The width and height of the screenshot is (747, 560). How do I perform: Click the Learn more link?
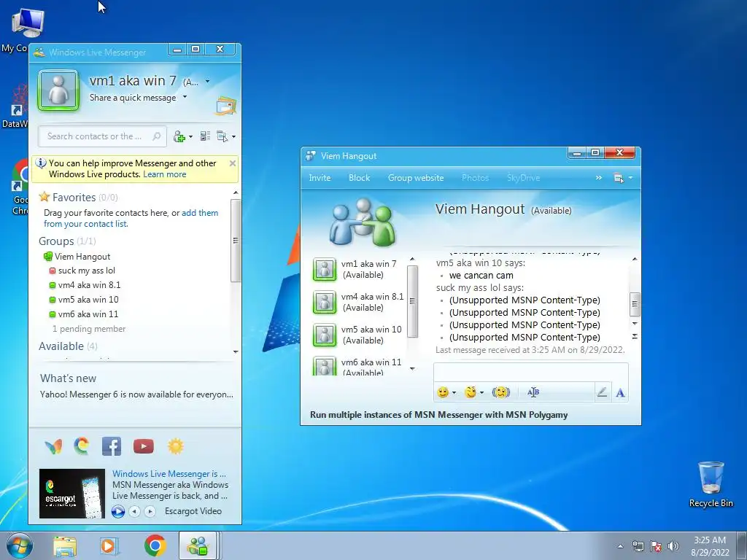(x=164, y=174)
